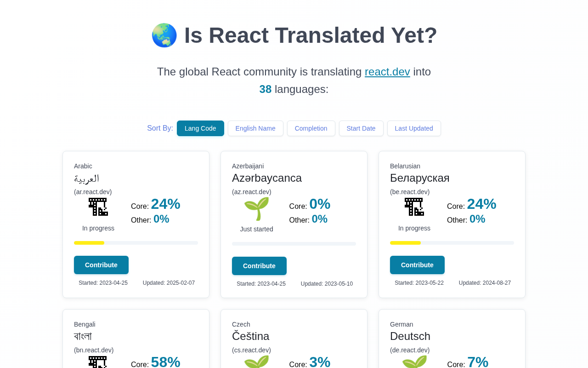This screenshot has height=368, width=588.
Task: Click Contribute on the Arabic card
Action: click(x=101, y=265)
